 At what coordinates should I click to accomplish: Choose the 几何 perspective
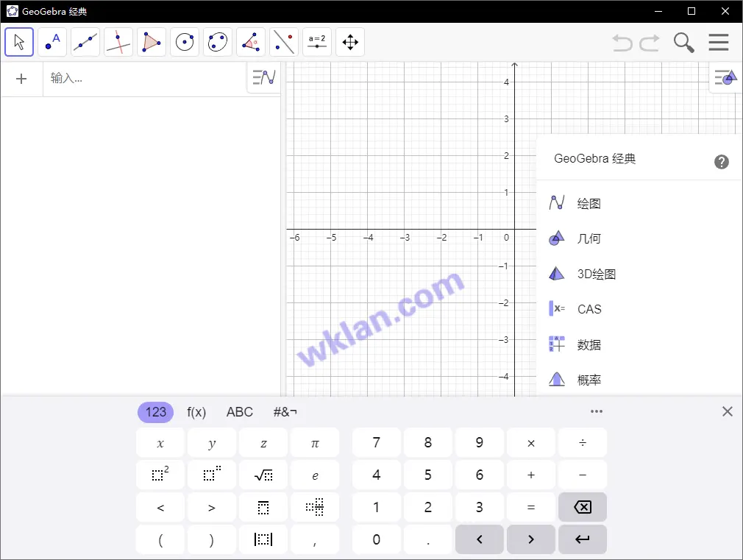(x=640, y=238)
